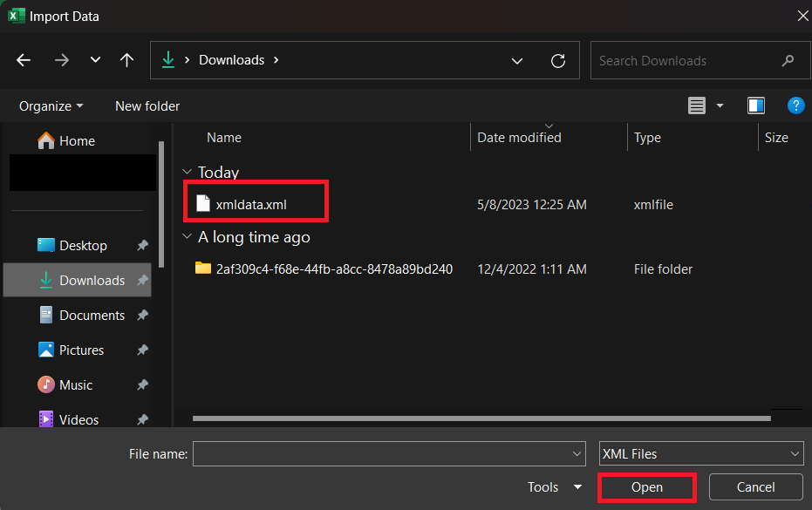Click the horizontal scrollbar in file list
Image resolution: width=812 pixels, height=510 pixels.
481,418
